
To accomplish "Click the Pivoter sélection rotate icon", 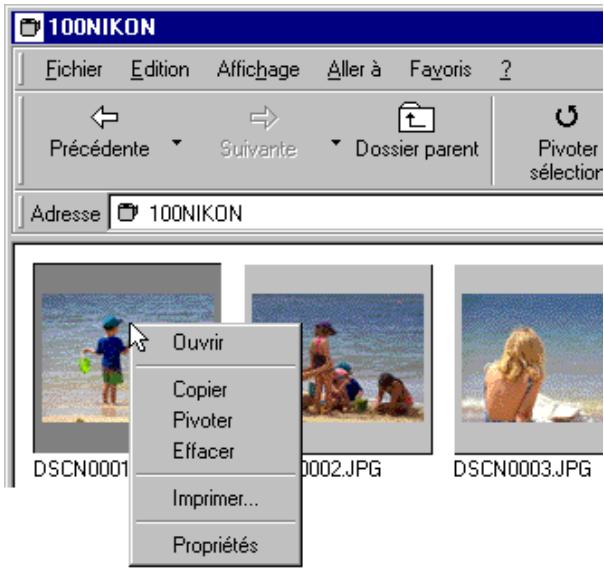I will click(566, 116).
